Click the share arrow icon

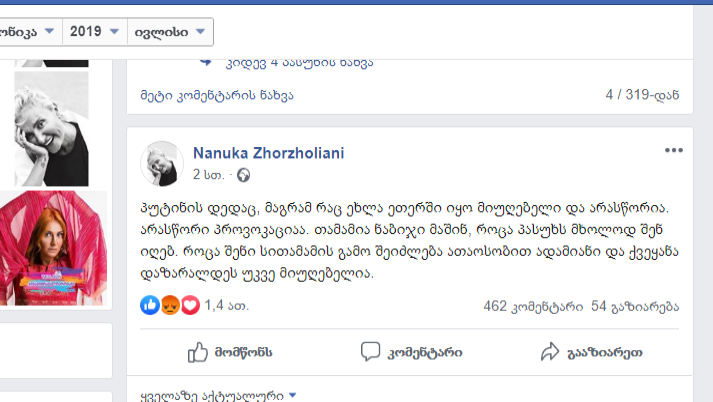click(x=550, y=352)
